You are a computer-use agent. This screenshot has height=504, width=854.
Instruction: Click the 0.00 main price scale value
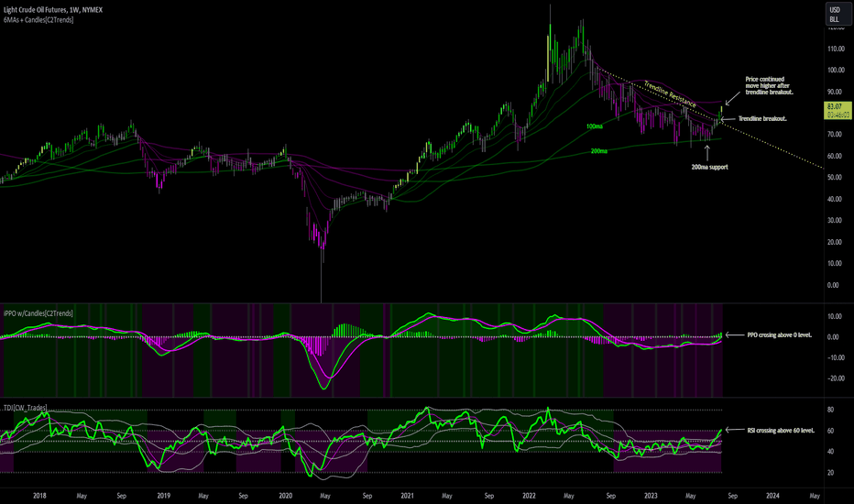tap(833, 285)
